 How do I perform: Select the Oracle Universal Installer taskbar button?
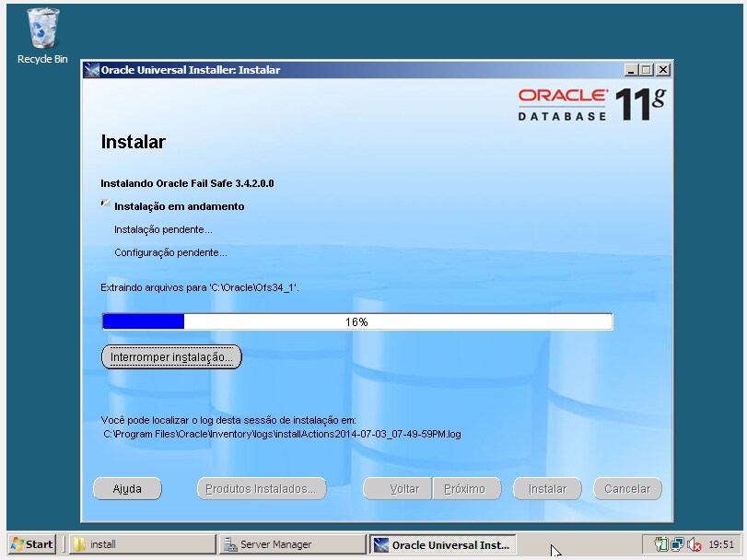[x=442, y=543]
